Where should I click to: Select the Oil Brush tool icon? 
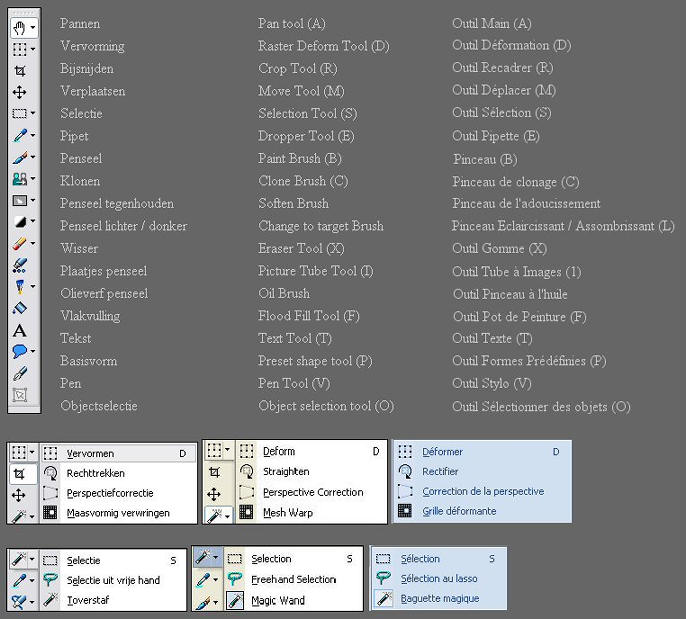[x=19, y=287]
